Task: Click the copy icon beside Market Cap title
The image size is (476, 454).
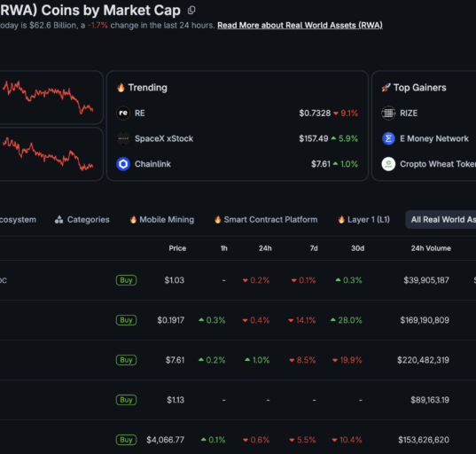Action: coord(191,11)
